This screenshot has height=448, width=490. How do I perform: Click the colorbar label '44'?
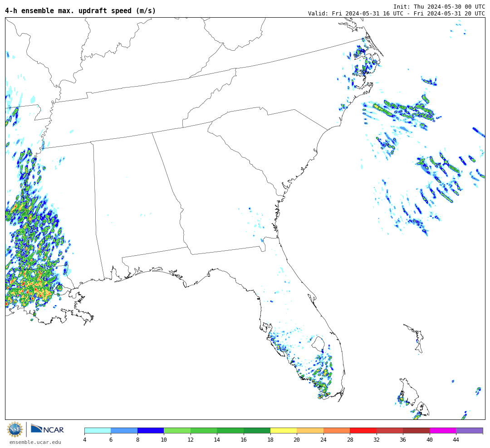(x=456, y=439)
